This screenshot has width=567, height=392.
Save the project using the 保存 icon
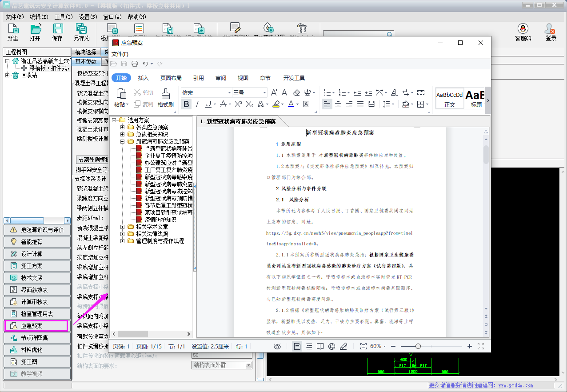click(58, 29)
